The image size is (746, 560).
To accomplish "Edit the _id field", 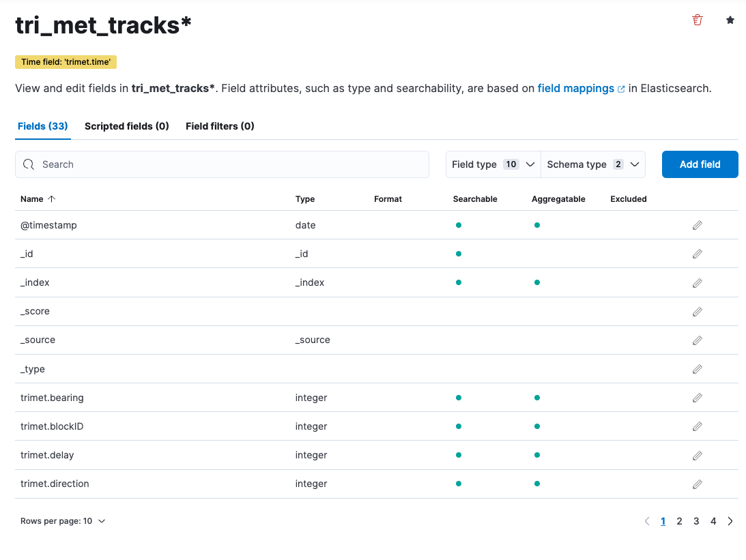I will tap(697, 254).
